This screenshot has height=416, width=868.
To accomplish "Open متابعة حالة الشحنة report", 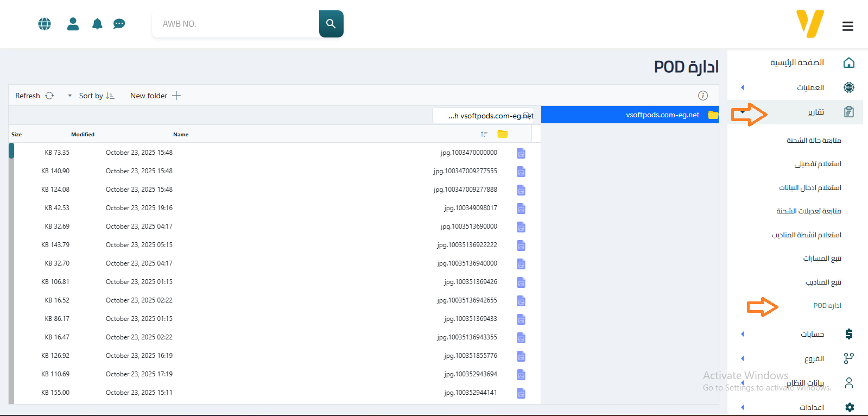I will 814,141.
